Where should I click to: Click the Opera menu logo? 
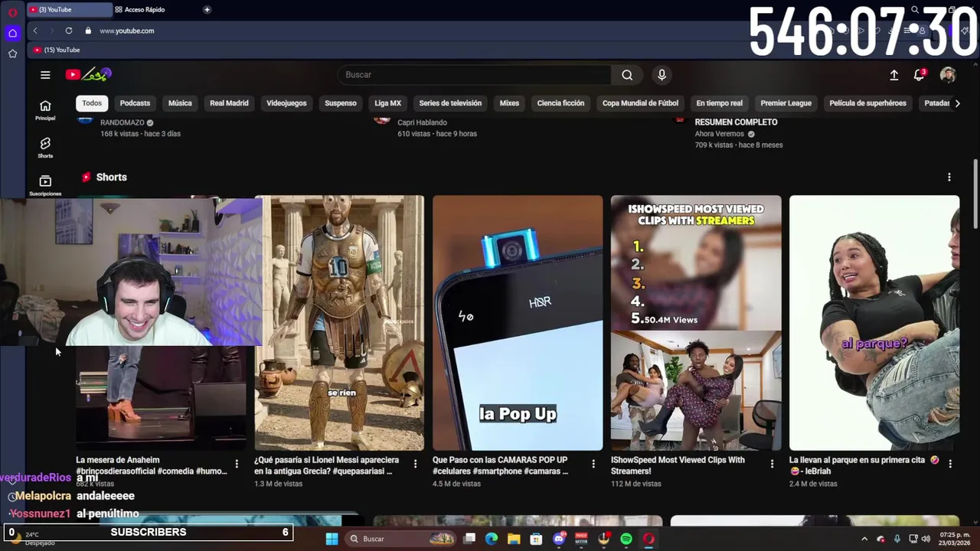[x=12, y=11]
